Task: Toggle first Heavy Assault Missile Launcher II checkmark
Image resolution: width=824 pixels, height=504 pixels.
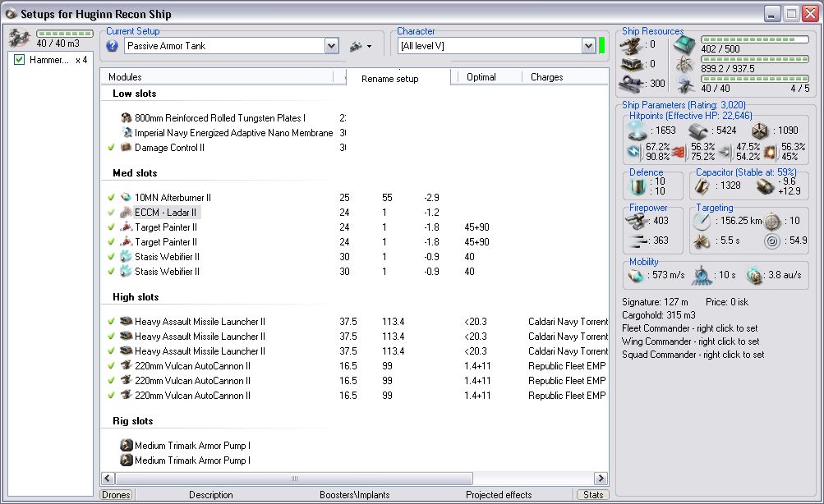Action: pos(111,321)
